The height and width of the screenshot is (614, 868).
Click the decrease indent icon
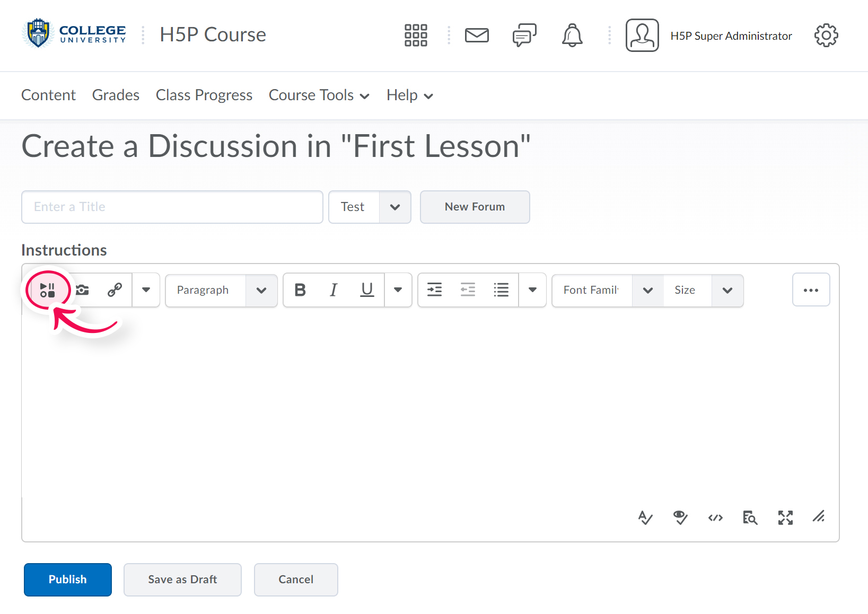[x=468, y=290]
